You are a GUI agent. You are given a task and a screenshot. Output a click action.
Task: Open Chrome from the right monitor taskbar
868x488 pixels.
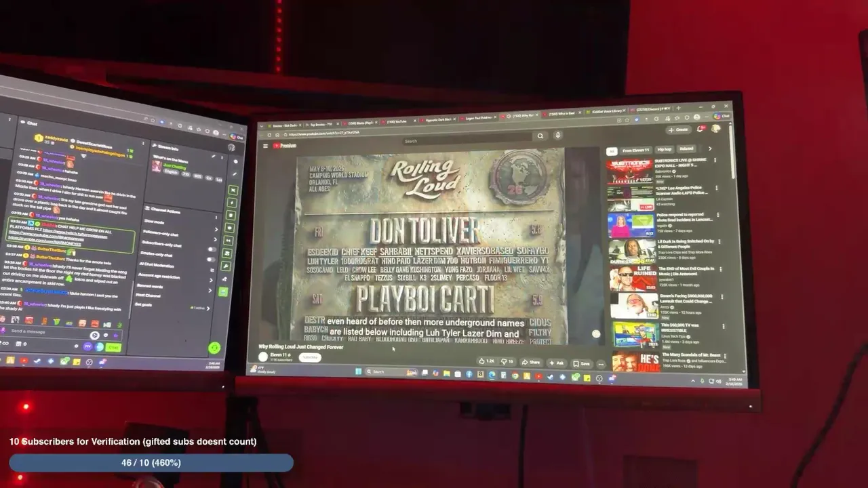pyautogui.click(x=515, y=375)
